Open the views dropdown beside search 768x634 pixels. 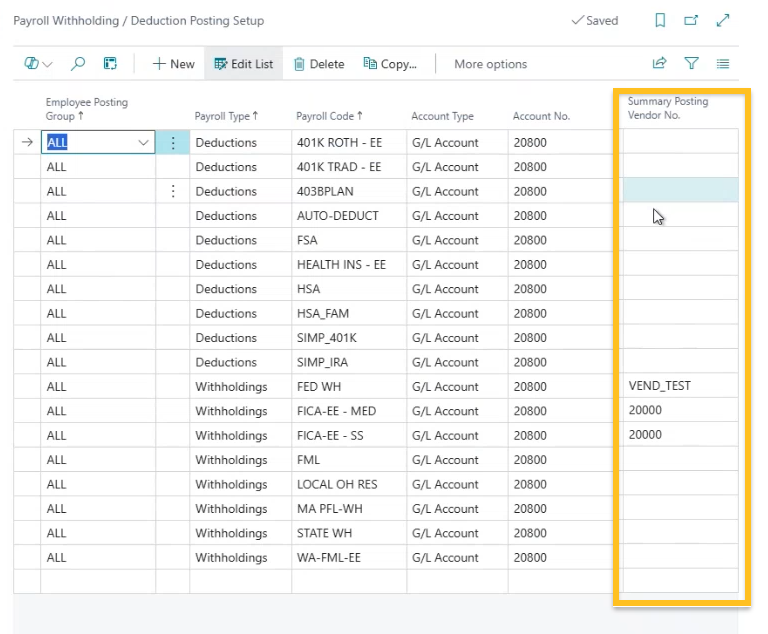pyautogui.click(x=38, y=64)
